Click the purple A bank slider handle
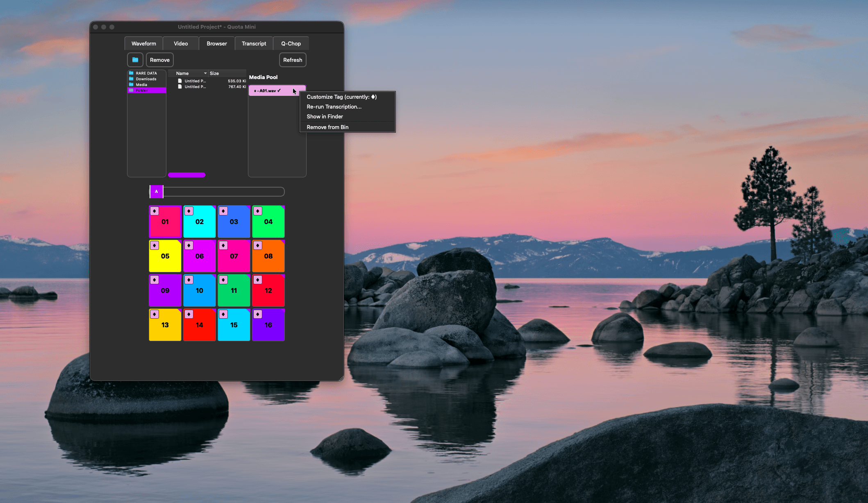 (156, 192)
